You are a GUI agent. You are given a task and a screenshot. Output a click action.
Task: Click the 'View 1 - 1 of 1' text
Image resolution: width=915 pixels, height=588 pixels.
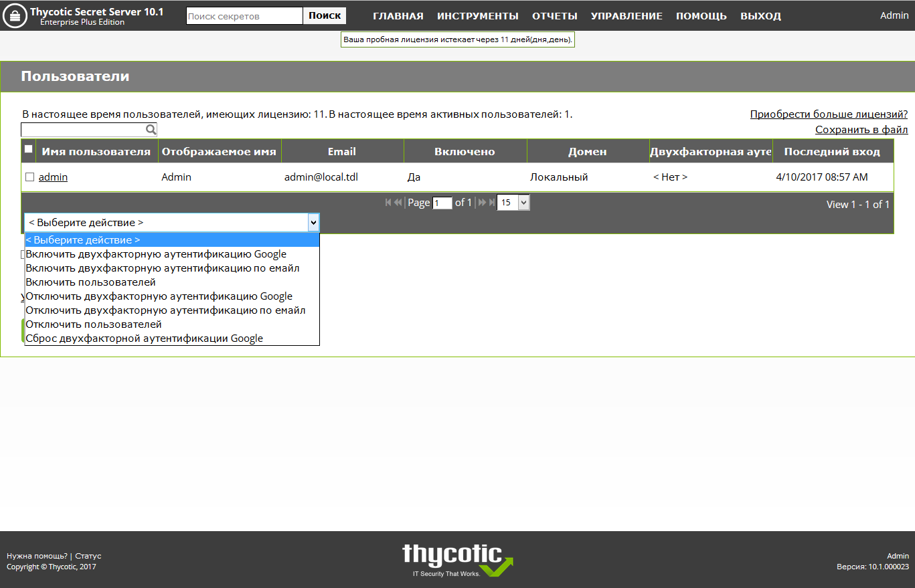[x=858, y=205]
